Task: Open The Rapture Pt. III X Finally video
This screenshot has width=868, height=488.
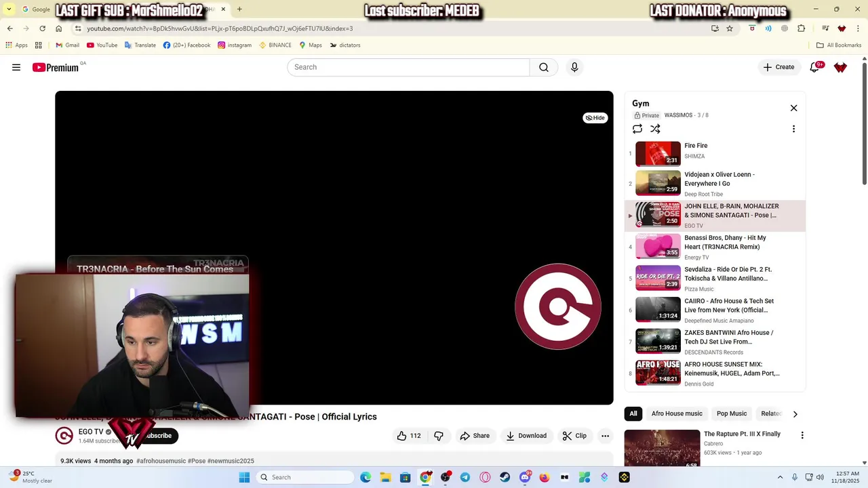Action: [742, 434]
